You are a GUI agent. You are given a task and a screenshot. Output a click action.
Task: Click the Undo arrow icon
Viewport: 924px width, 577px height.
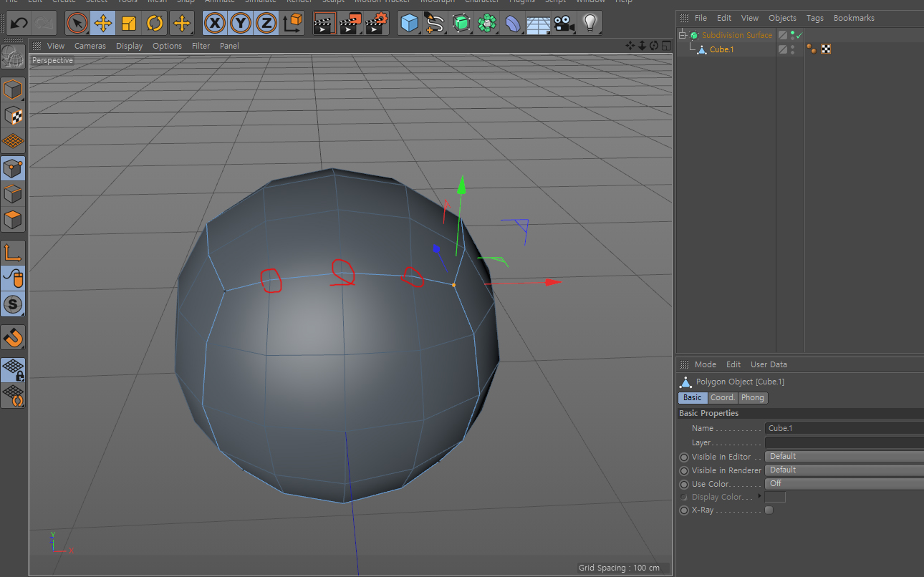pyautogui.click(x=19, y=23)
